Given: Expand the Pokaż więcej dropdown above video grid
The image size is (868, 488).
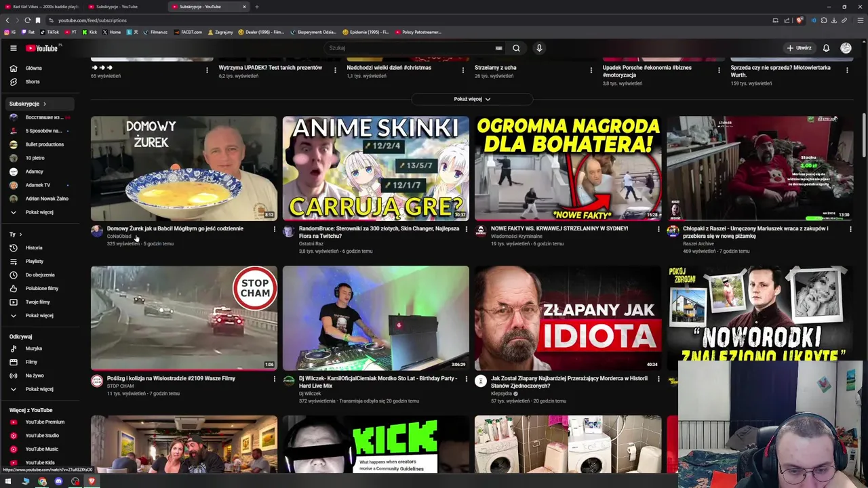Looking at the screenshot, I should (472, 99).
